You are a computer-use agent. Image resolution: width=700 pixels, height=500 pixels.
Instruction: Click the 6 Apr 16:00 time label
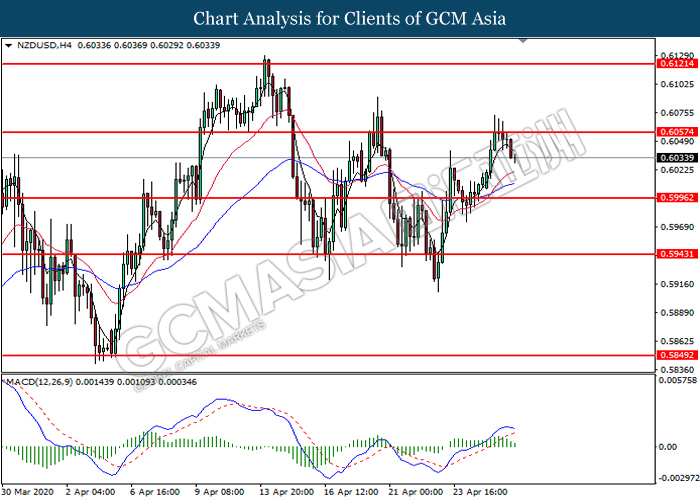(155, 492)
